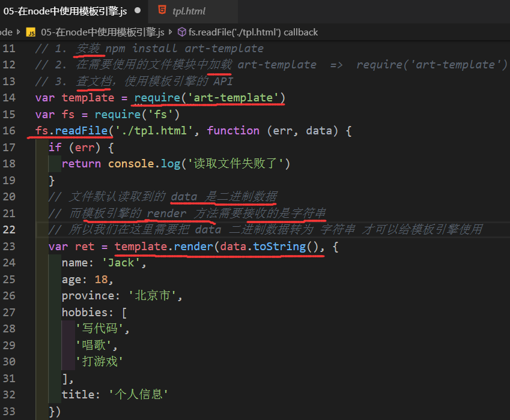
Task: Select the 05-在node中使用模板引擎.js editor tab
Action: (65, 11)
